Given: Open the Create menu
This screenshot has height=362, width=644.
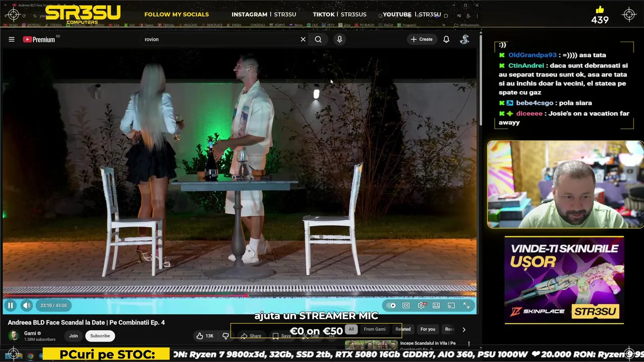Looking at the screenshot, I should (422, 39).
